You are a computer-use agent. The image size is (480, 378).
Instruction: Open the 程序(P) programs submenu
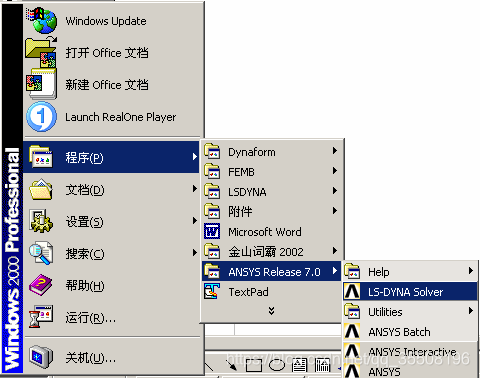tap(111, 157)
